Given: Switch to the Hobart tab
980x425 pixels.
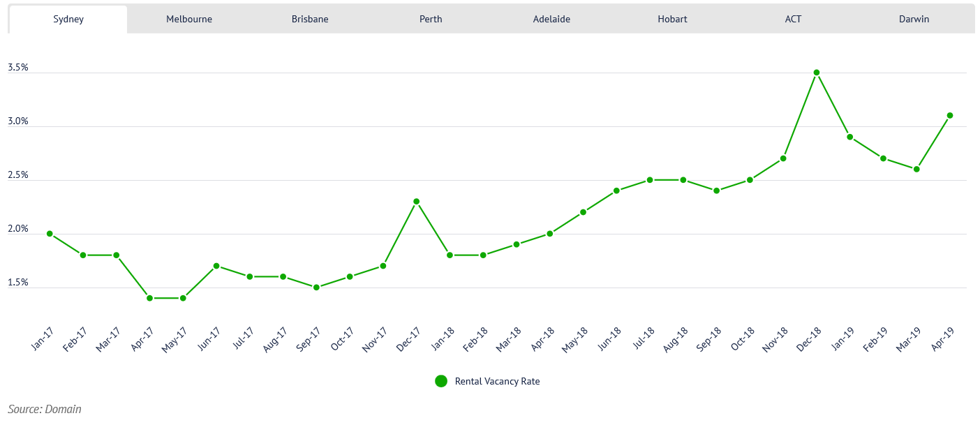Looking at the screenshot, I should 672,19.
